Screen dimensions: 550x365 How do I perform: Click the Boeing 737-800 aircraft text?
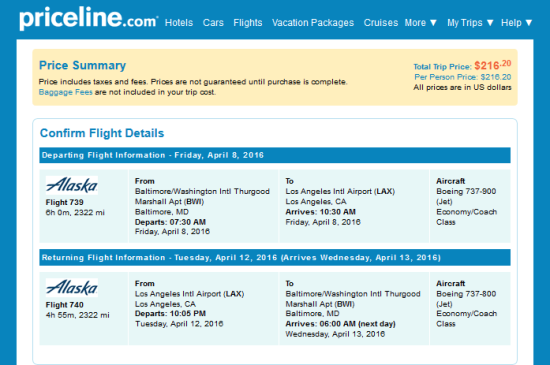[466, 294]
